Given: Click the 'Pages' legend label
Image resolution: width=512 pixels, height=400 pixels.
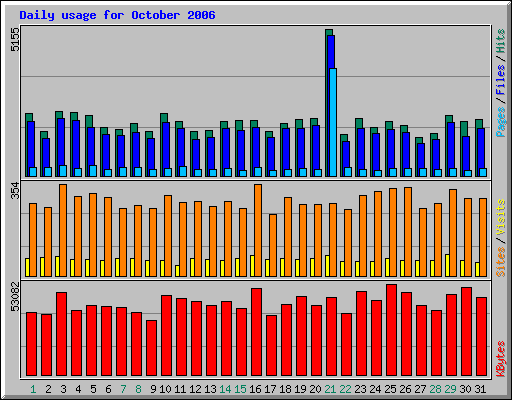Looking at the screenshot, I should [x=501, y=122].
